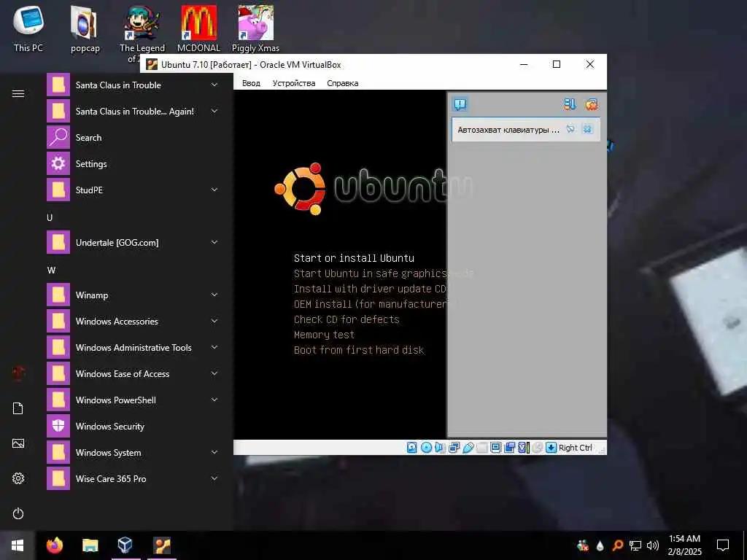Expand the Santa Claus in Trouble folder
The width and height of the screenshot is (747, 560).
(214, 85)
